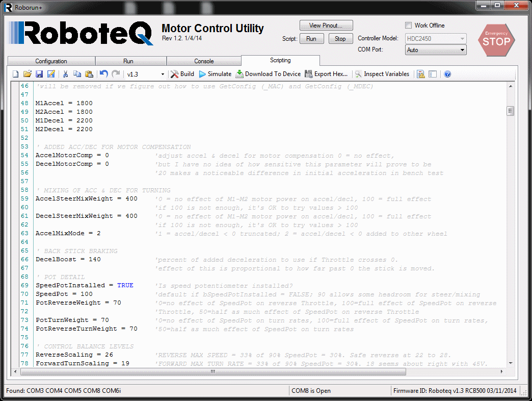
Task: Click the script Run button
Action: pos(311,39)
